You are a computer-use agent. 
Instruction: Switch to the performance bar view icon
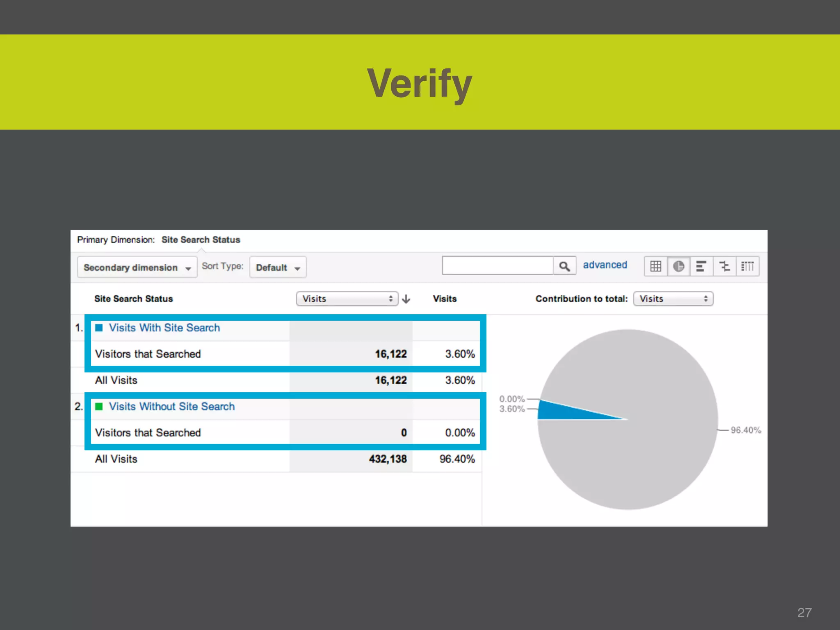701,267
